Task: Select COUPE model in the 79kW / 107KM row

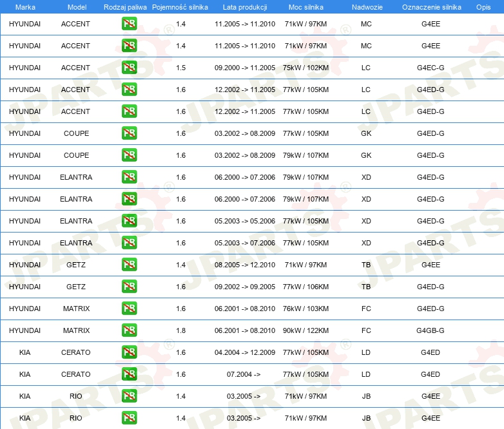Action: click(76, 155)
